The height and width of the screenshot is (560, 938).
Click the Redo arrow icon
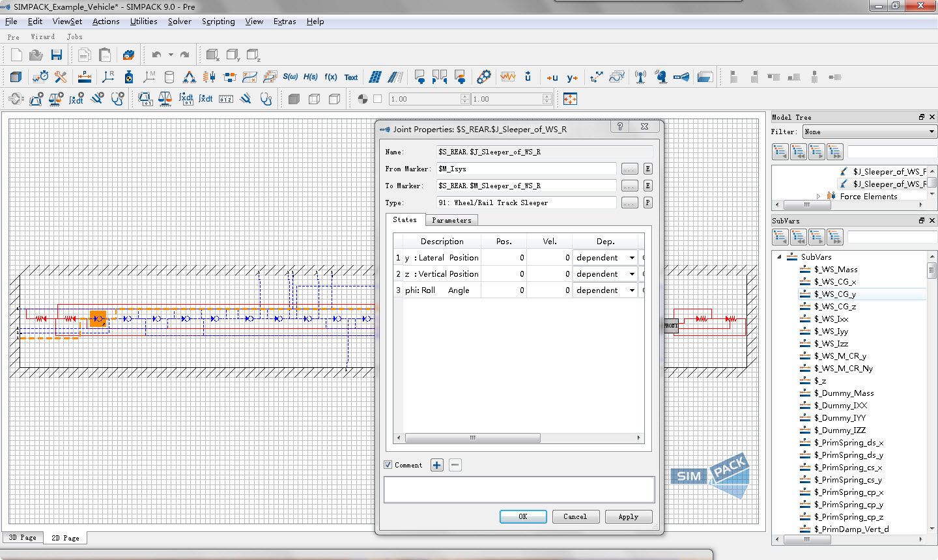(185, 55)
